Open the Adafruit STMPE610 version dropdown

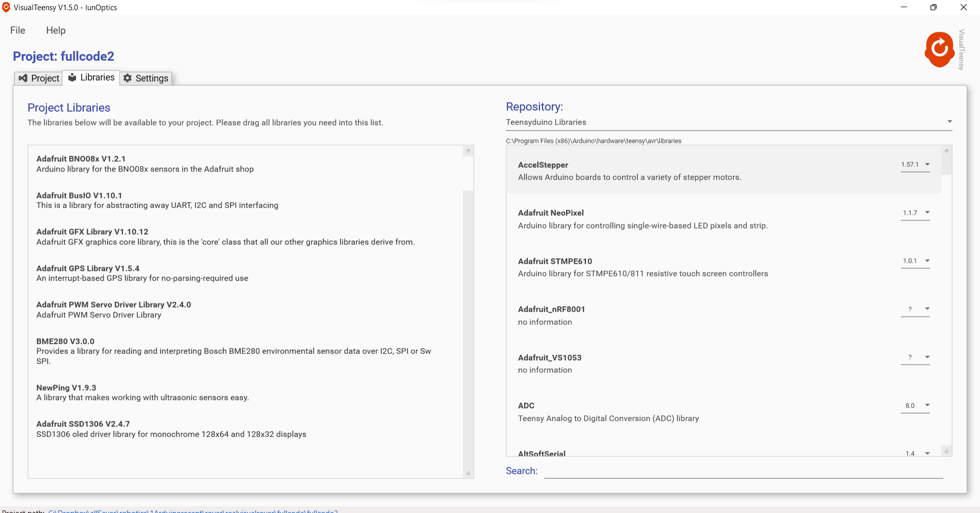pyautogui.click(x=927, y=261)
